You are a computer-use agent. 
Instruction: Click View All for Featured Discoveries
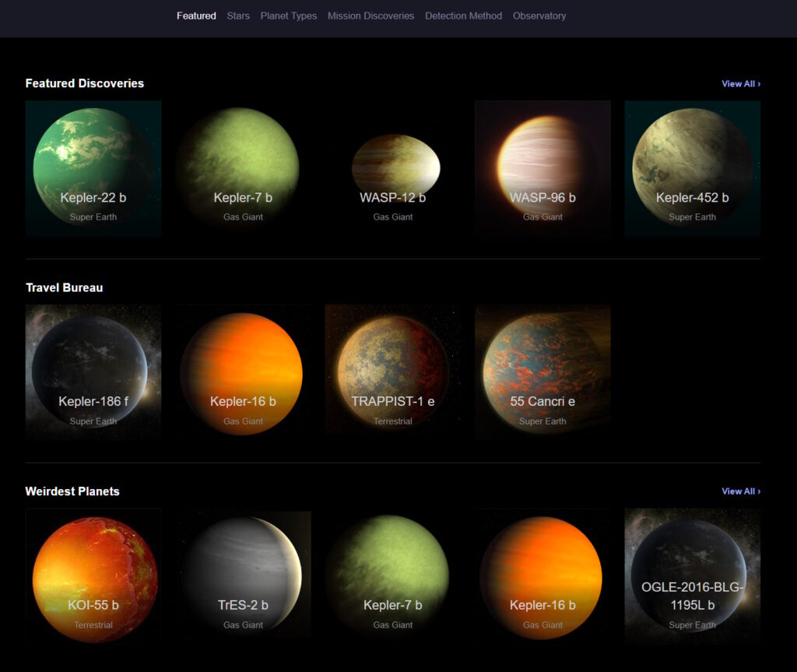point(741,84)
